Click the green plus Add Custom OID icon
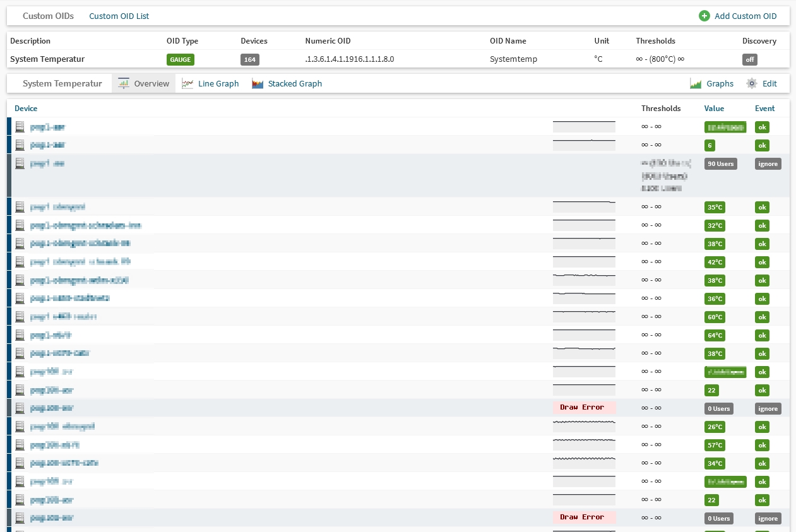The image size is (796, 532). [704, 16]
